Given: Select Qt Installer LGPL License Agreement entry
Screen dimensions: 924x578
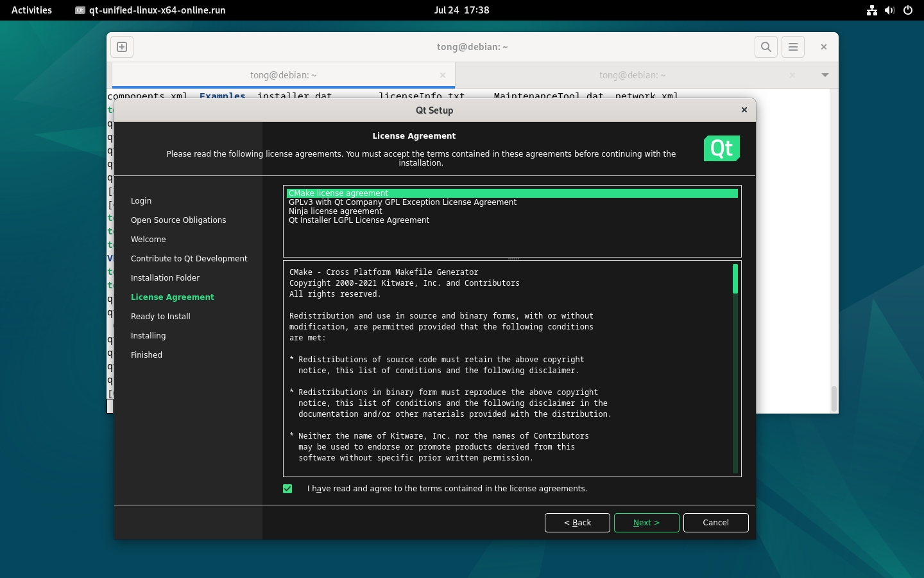Looking at the screenshot, I should point(512,220).
